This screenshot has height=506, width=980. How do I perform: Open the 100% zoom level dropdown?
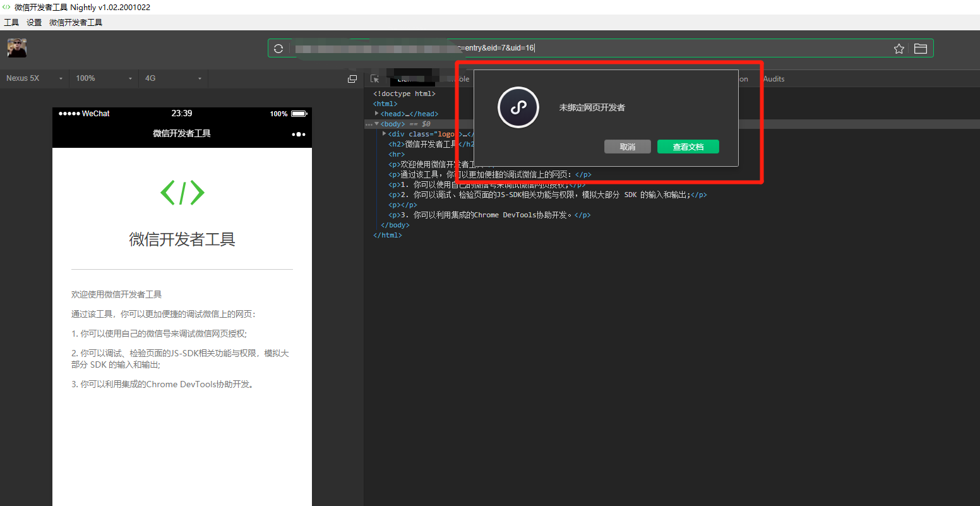coord(104,78)
